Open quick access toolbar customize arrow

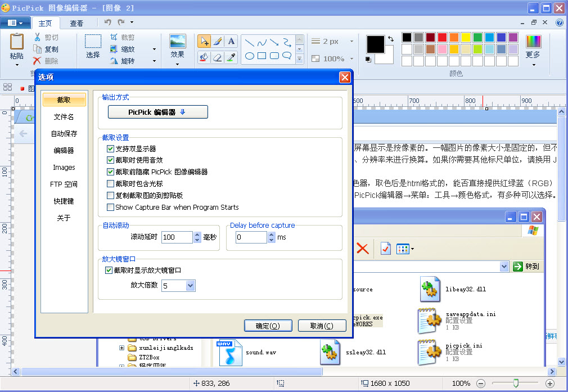click(132, 22)
